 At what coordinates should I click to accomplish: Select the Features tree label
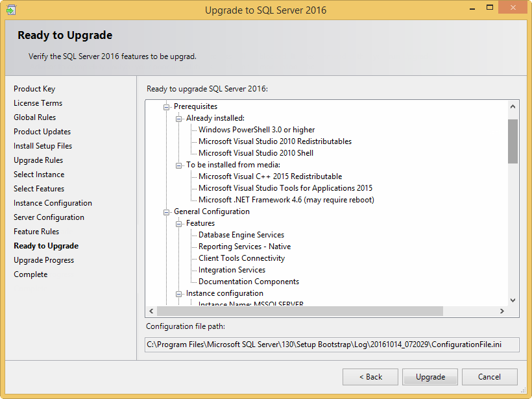pos(200,223)
